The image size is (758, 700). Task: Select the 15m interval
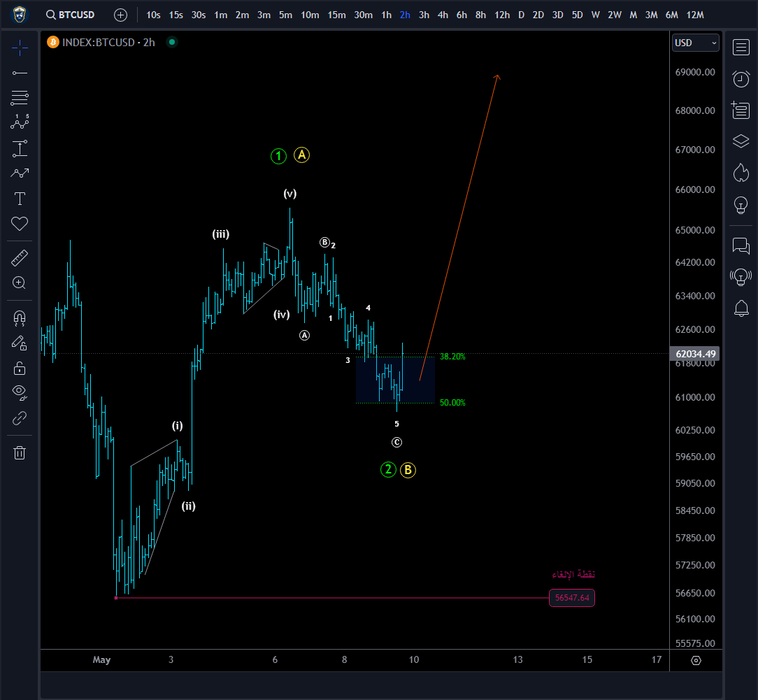[336, 15]
